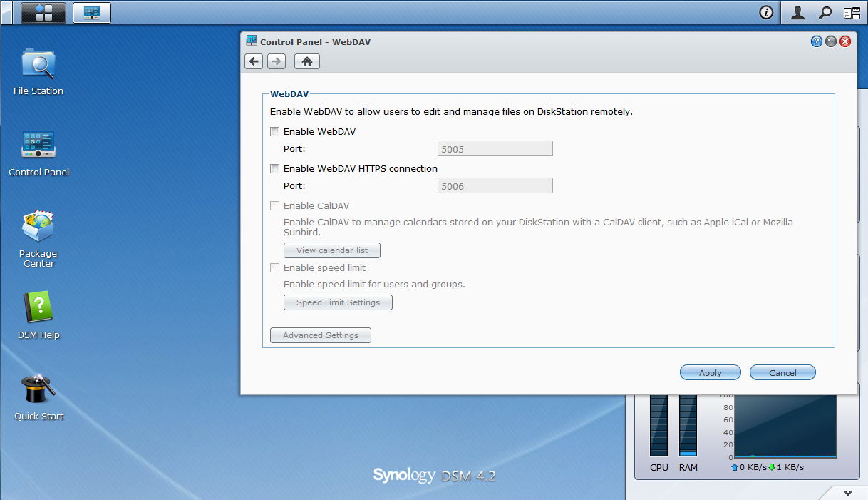
Task: Go forward in Control Panel
Action: pyautogui.click(x=277, y=61)
